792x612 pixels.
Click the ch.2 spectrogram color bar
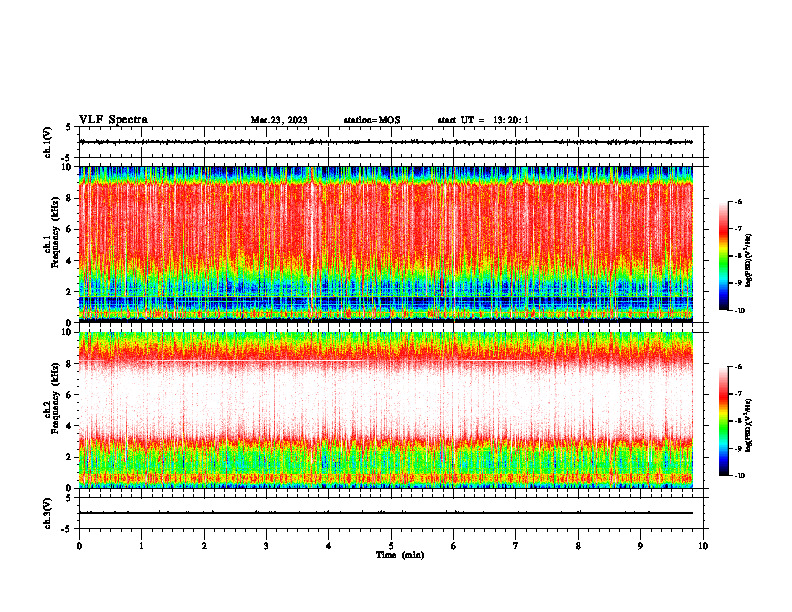click(x=724, y=421)
